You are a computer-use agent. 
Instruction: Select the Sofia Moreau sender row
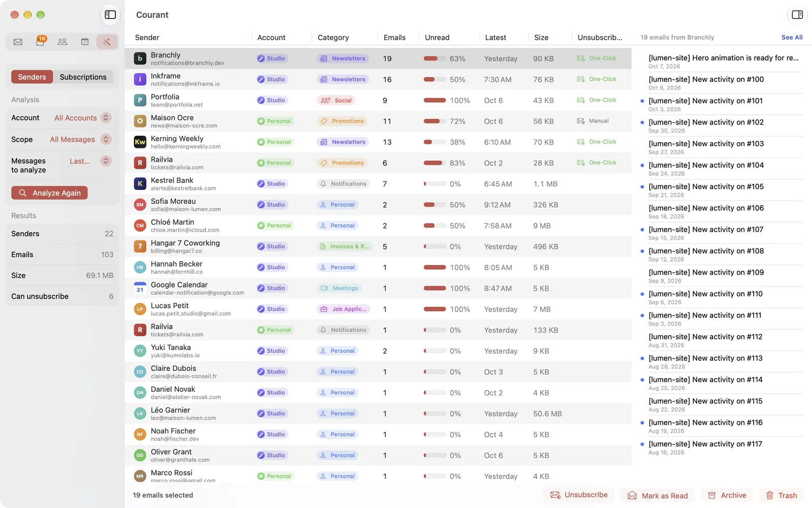pos(378,205)
